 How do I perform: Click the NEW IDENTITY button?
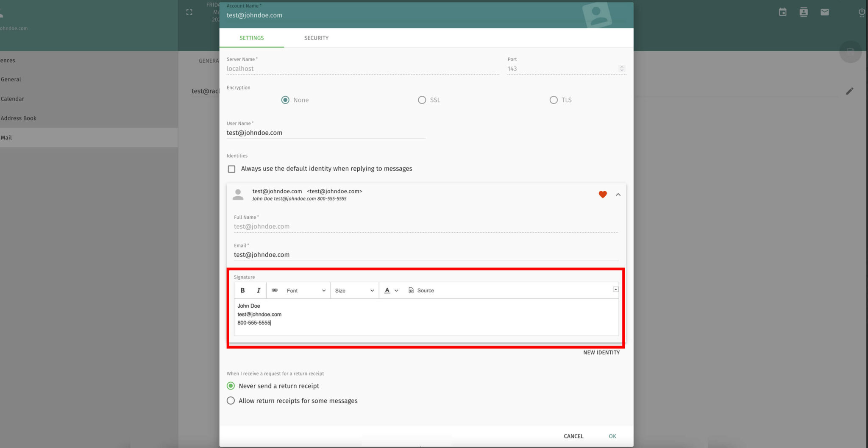601,353
